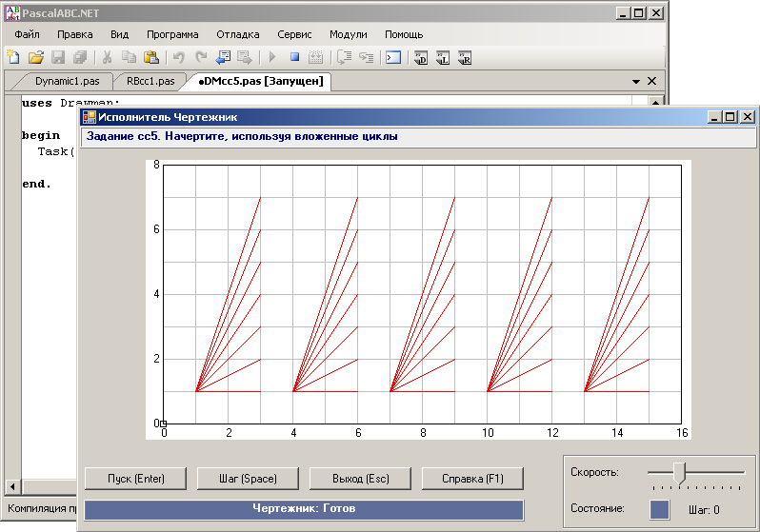Viewport: 760px width, 532px height.
Task: Switch to the Dynamic1.pas tab
Action: 67,81
